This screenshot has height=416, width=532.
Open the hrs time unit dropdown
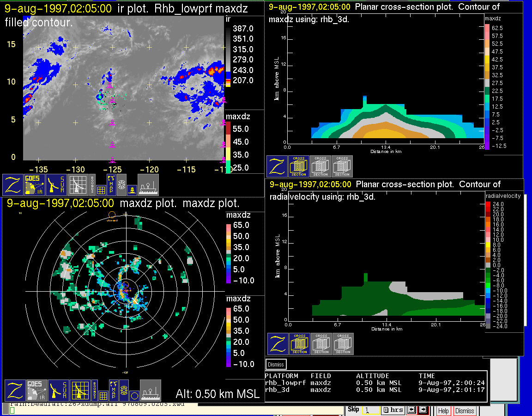393,410
